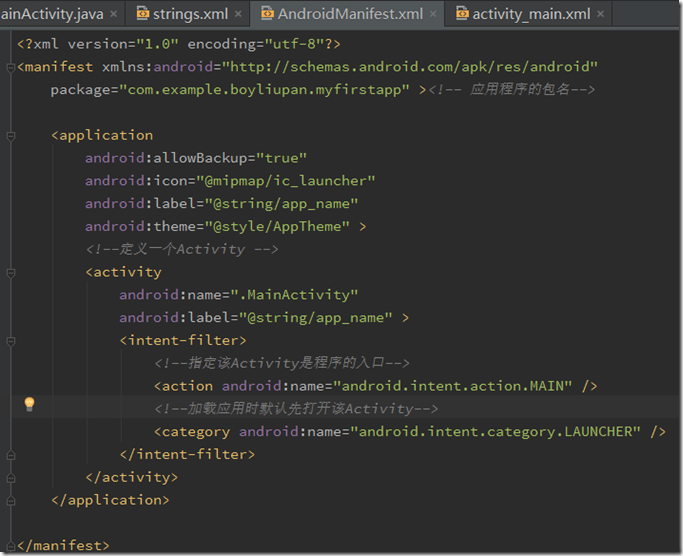The height and width of the screenshot is (556, 683).
Task: Collapse the intent-filter block
Action: [x=9, y=340]
